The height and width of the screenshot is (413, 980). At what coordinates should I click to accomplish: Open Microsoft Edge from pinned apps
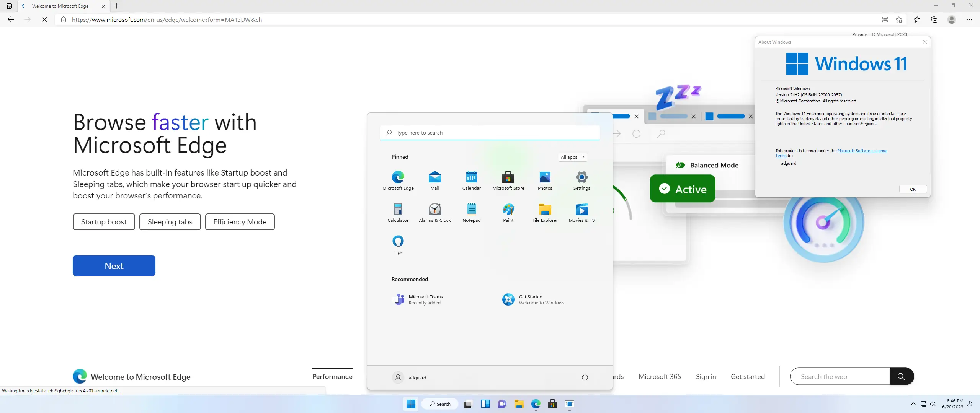click(x=398, y=180)
